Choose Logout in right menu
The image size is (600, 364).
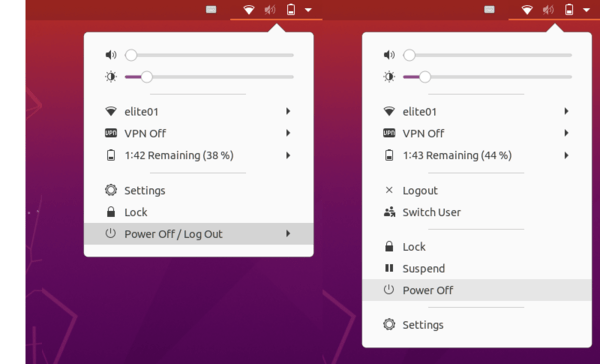[x=477, y=190]
